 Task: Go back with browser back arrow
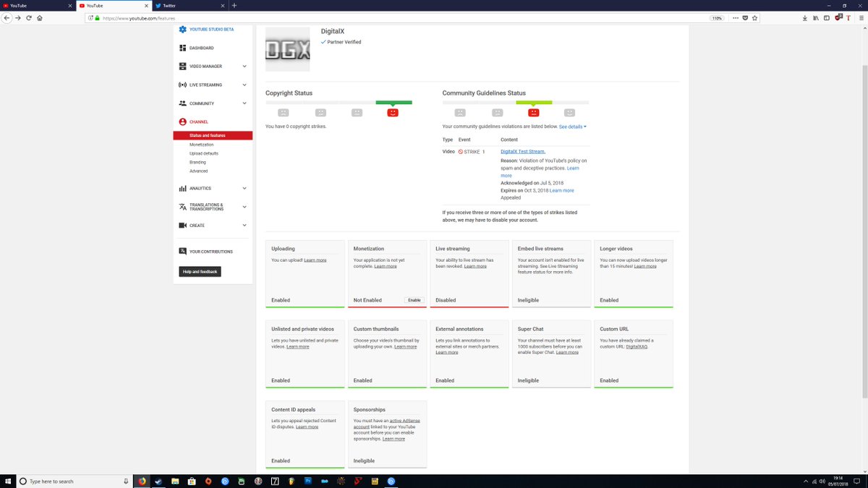coord(7,18)
